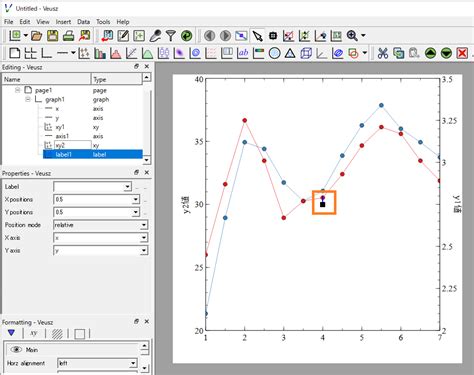Add an axis widget icon

tap(62, 53)
